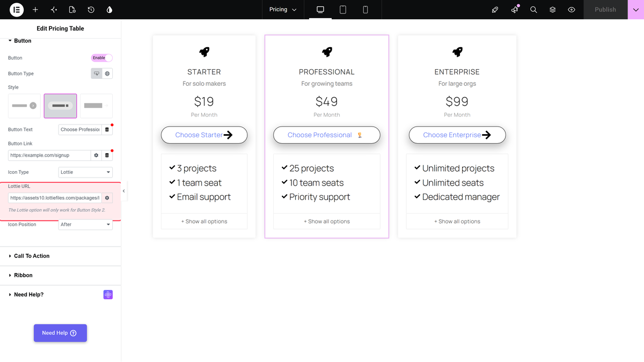Click dynamic tags icon beside Button Text
Viewport: 644px width, 362px height.
[x=107, y=129]
